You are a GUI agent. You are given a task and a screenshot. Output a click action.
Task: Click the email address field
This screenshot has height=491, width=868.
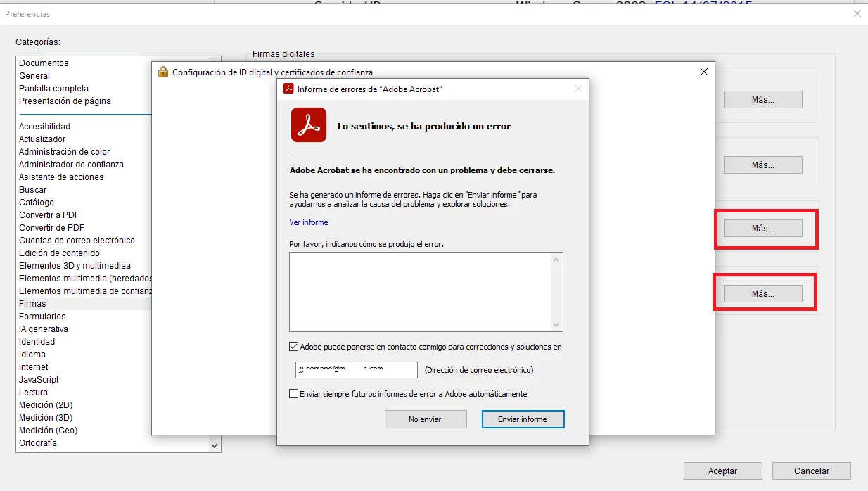pyautogui.click(x=357, y=370)
